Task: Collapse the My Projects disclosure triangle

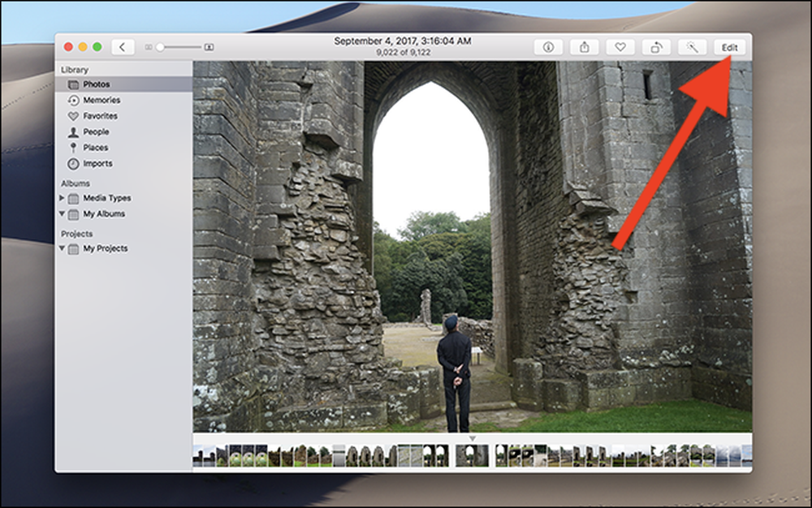Action: click(62, 248)
